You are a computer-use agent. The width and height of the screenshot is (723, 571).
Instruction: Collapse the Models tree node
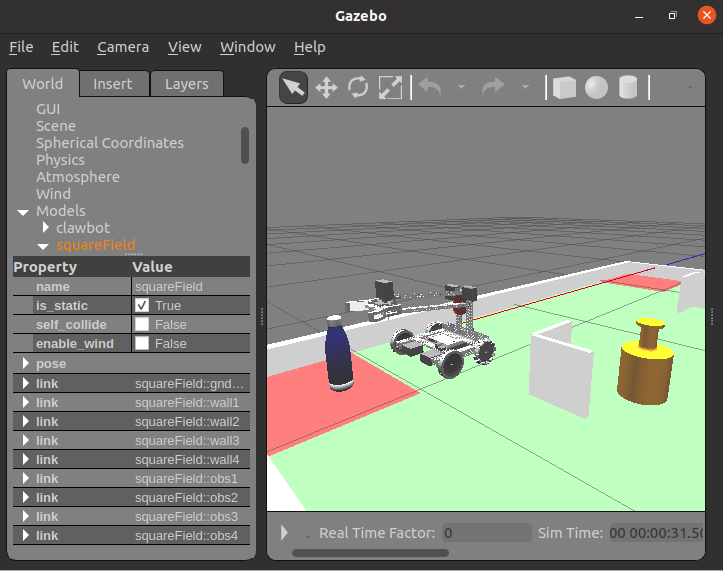pyautogui.click(x=22, y=212)
